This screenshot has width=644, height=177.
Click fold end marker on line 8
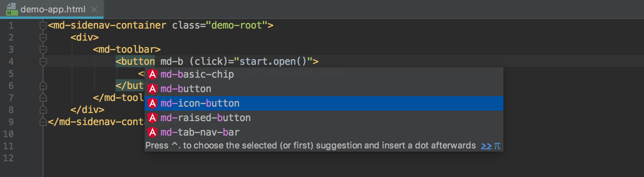pyautogui.click(x=43, y=110)
